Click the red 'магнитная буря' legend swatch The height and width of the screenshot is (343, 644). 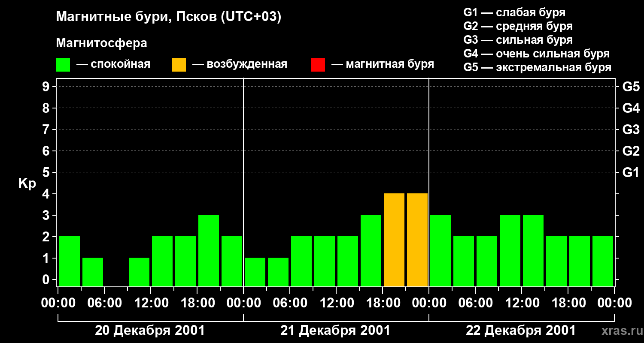coord(318,65)
